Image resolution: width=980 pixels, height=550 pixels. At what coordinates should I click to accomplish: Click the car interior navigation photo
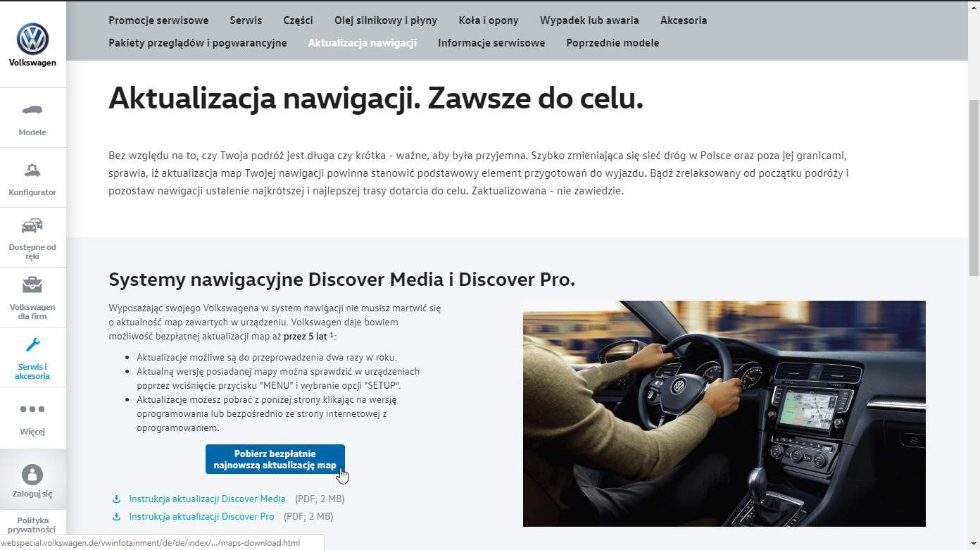(x=724, y=414)
